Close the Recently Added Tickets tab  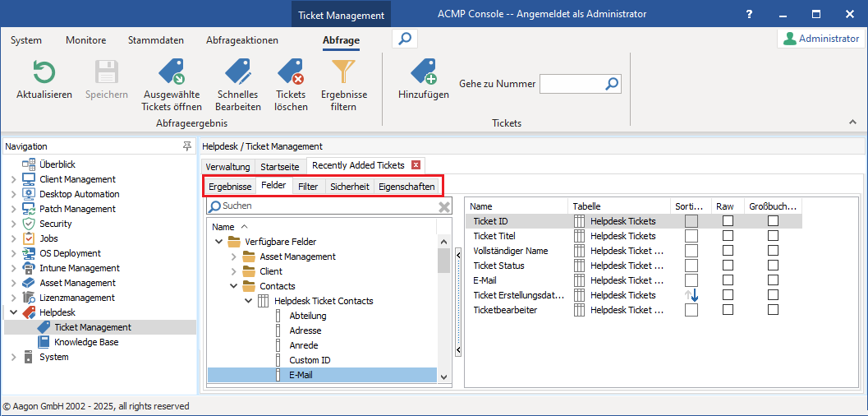coord(416,165)
